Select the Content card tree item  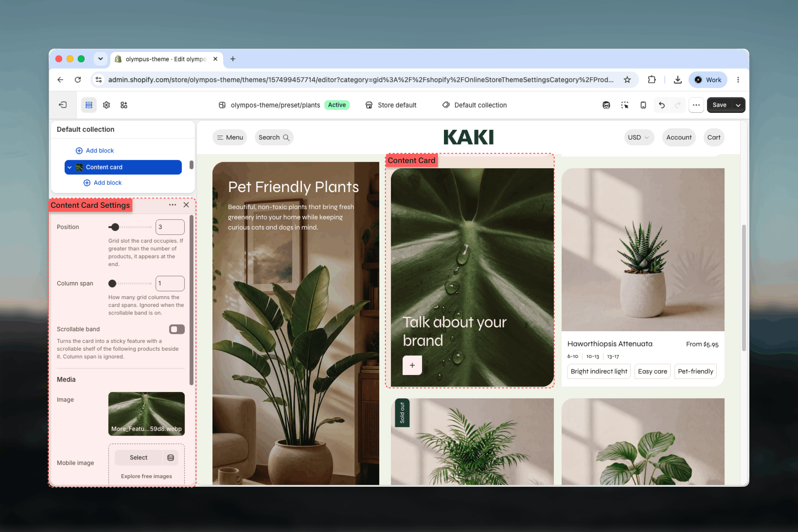(123, 167)
